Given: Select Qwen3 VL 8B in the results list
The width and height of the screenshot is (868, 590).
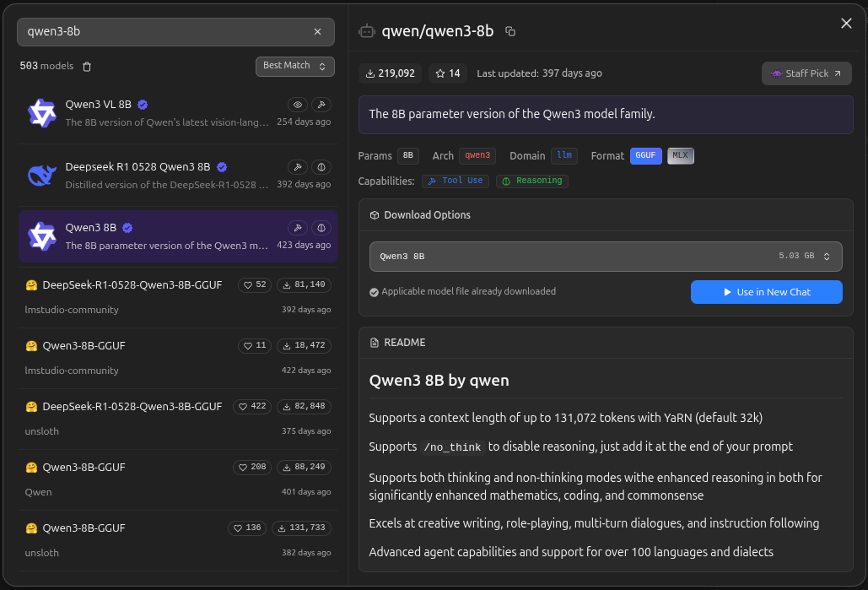Looking at the screenshot, I should pyautogui.click(x=178, y=113).
